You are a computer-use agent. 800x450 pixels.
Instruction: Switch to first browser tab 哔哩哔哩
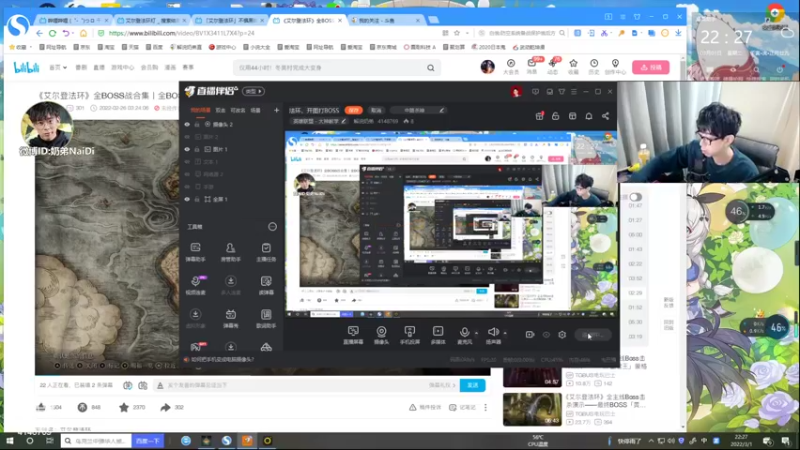[x=72, y=20]
